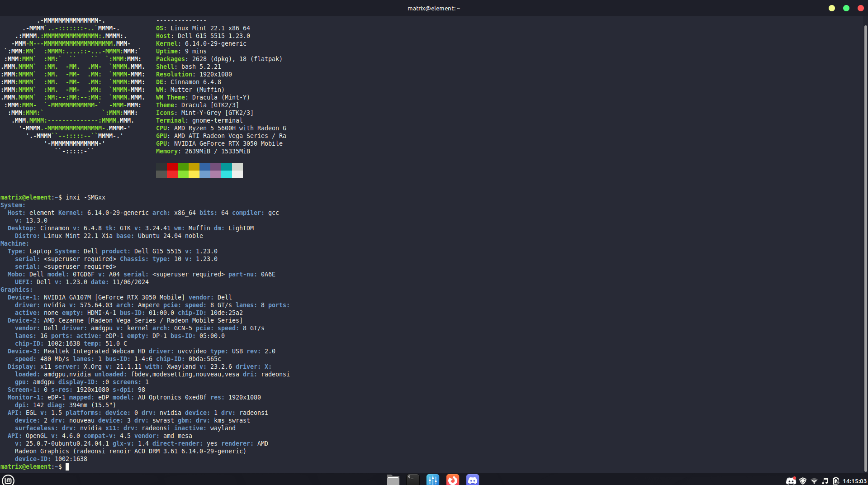The image size is (868, 485).
Task: Click the line "WM Theme: Dracula (Mint-Y)"
Action: [203, 97]
